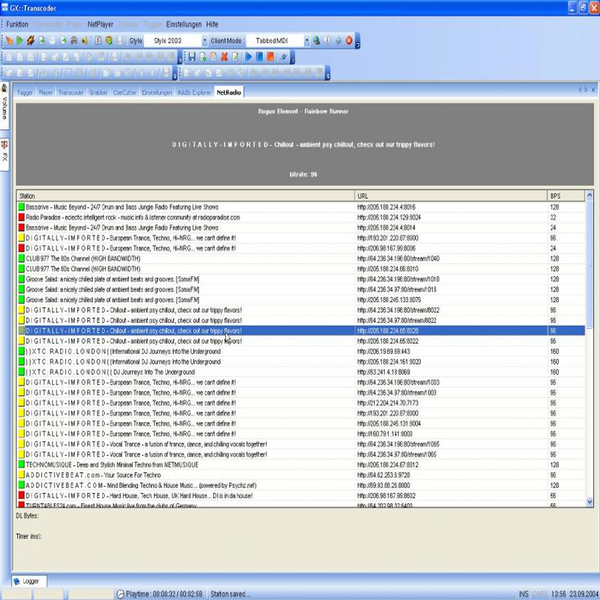
Task: Click the last icon in NetRadio toolbar
Action: tap(284, 57)
